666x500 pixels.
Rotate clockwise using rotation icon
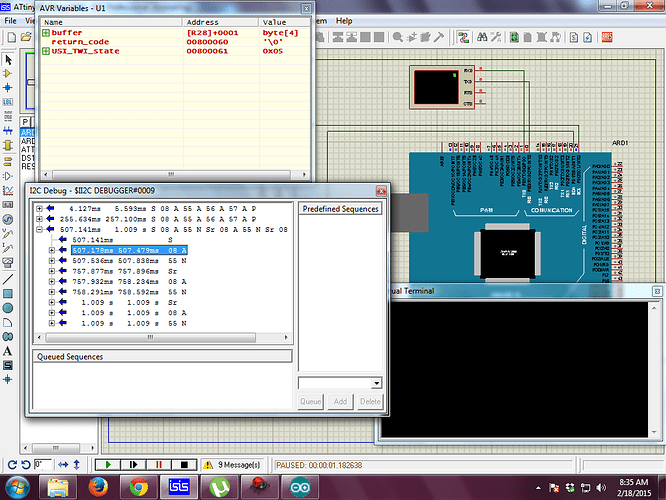(12, 465)
